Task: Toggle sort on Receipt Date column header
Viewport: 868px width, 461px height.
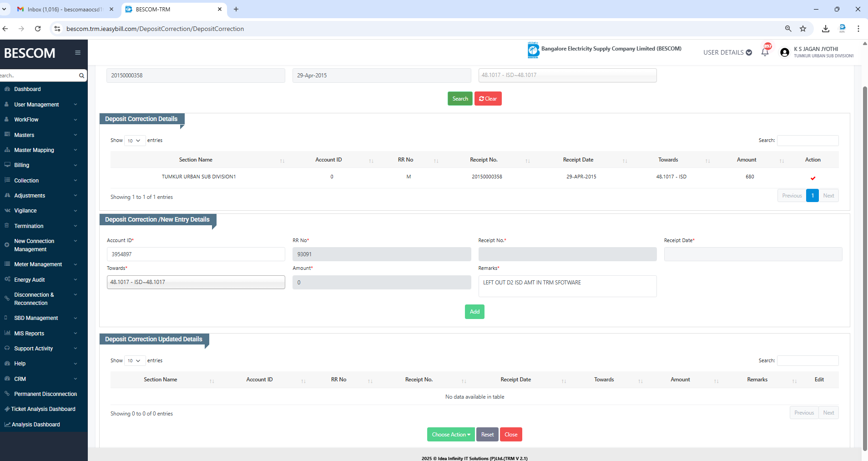Action: click(578, 160)
